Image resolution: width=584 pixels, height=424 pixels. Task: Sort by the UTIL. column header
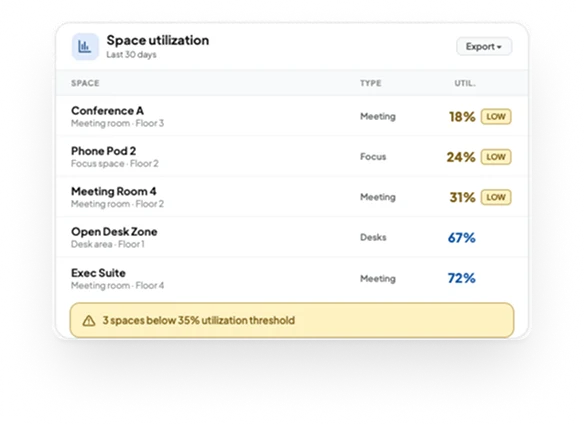[465, 83]
